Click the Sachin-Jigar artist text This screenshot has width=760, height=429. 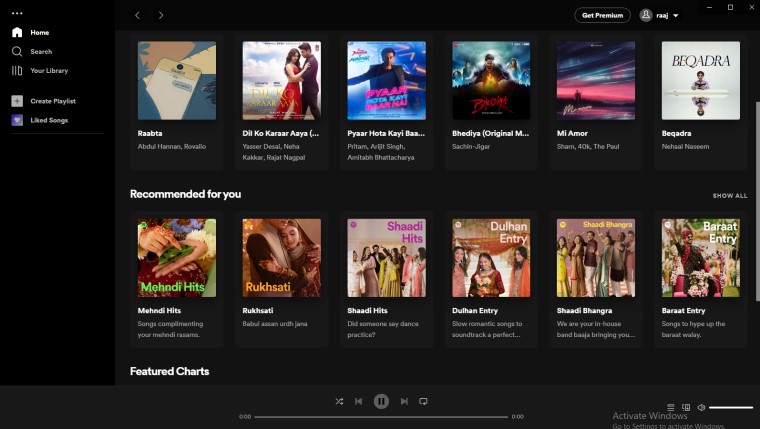[471, 146]
